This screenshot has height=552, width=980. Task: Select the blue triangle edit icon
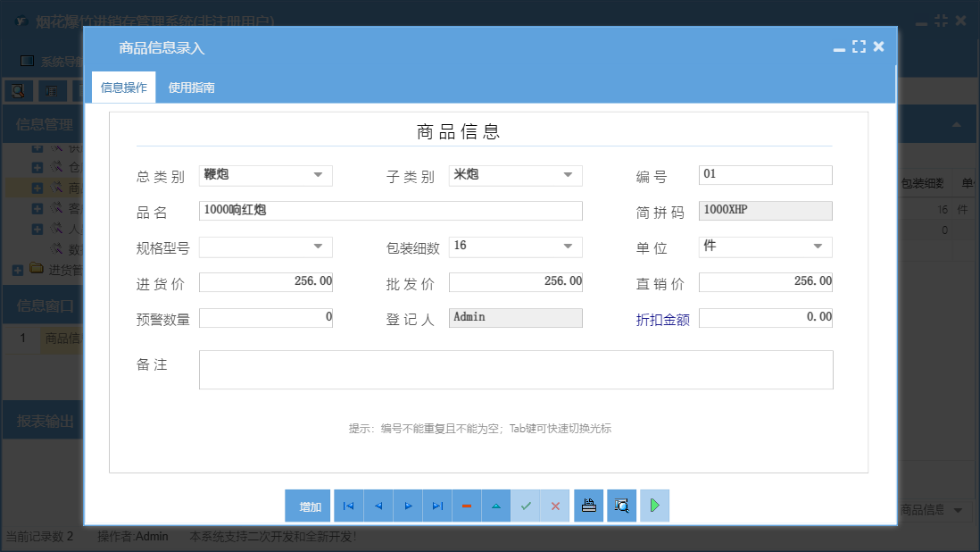pos(496,506)
